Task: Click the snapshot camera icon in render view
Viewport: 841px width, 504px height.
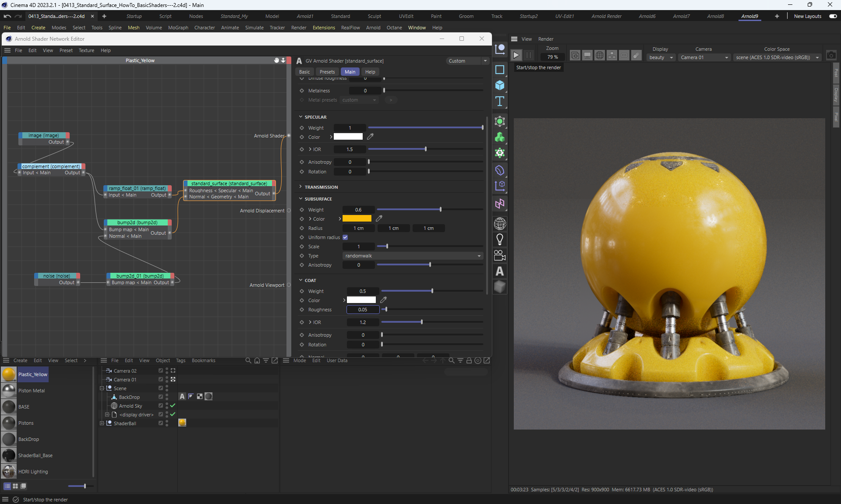Action: tap(831, 55)
